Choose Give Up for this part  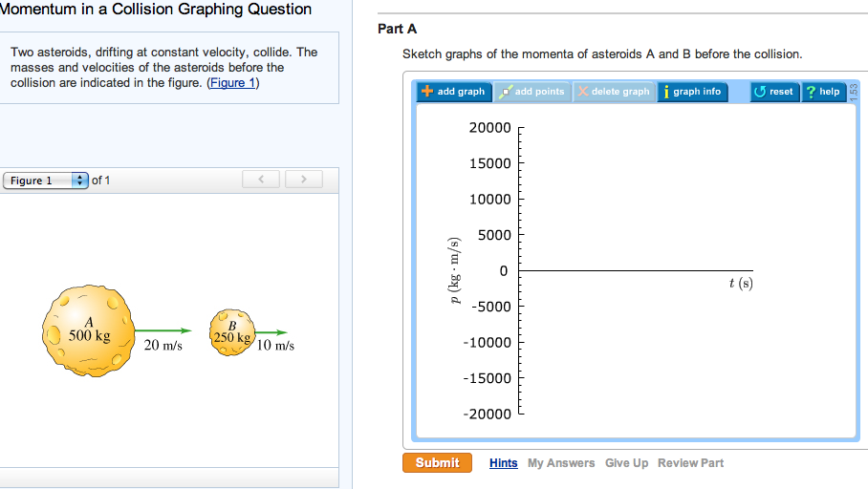(626, 463)
